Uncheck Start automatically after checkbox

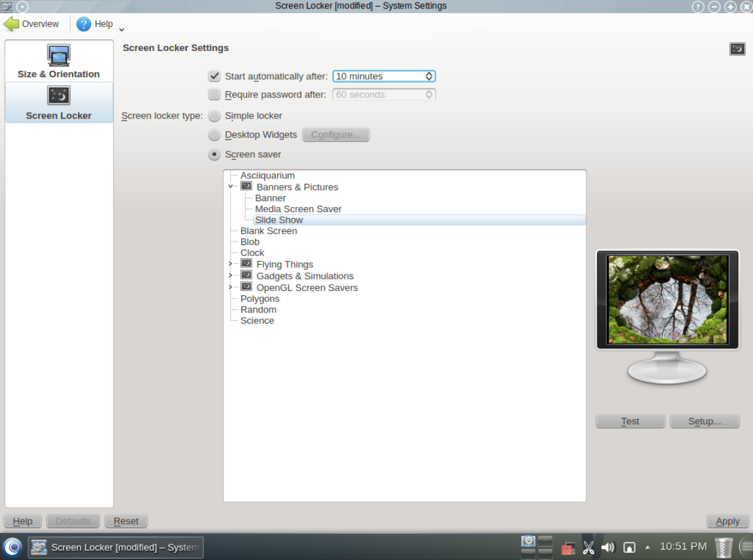click(x=214, y=76)
